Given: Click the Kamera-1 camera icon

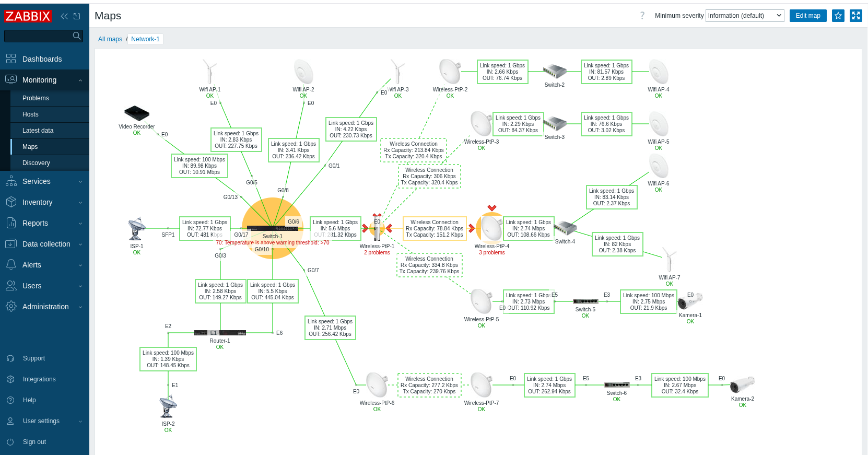Looking at the screenshot, I should (690, 301).
